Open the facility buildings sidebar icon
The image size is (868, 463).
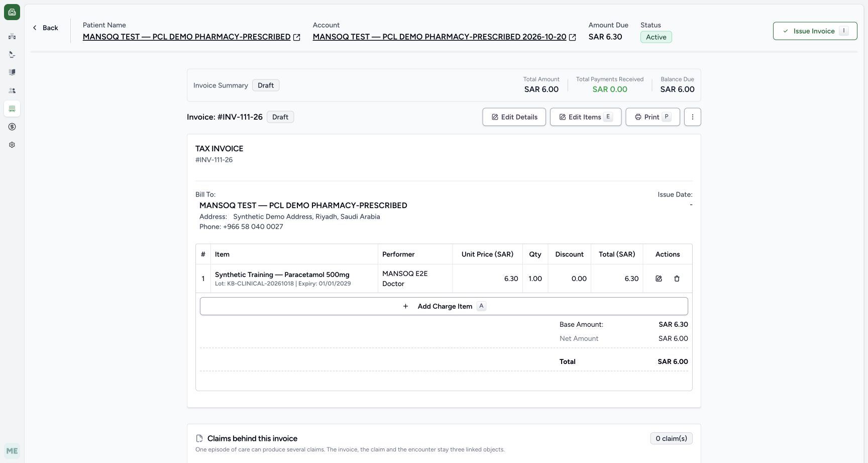click(12, 36)
